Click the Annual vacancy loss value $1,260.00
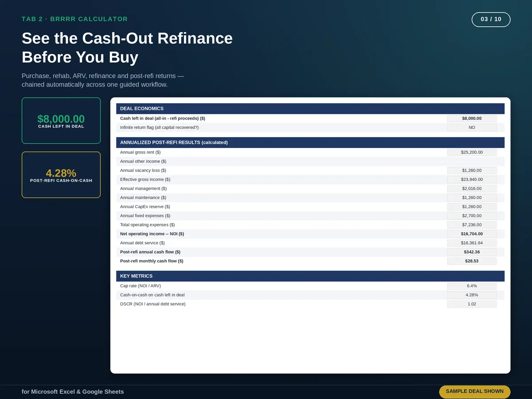This screenshot has height=399, width=532. (472, 171)
